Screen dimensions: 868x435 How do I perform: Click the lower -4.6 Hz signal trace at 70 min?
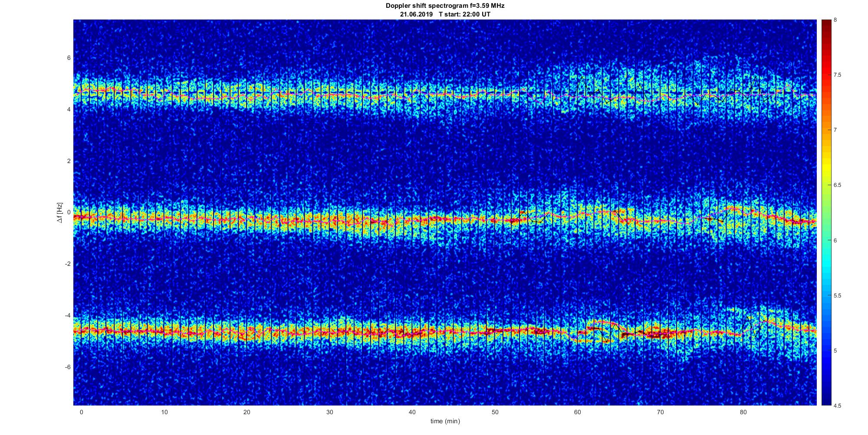tap(661, 333)
